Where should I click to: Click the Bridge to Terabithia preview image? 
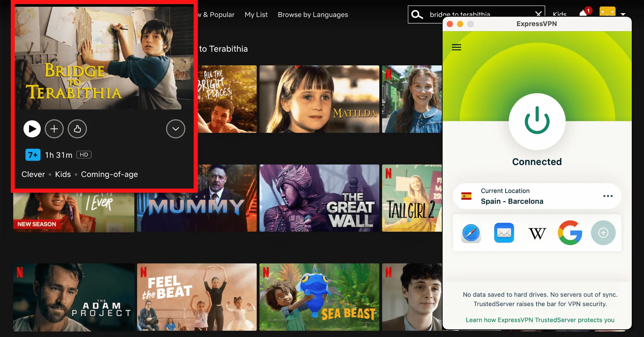click(104, 58)
